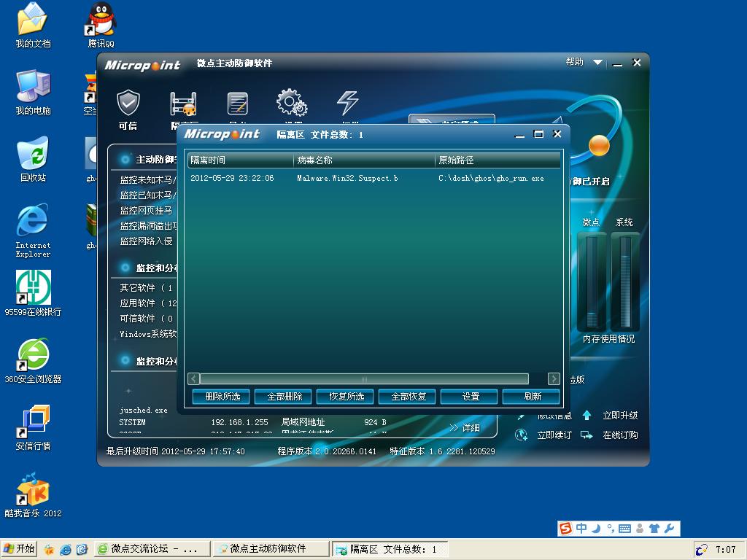Click the 恢复所选 button

[x=347, y=397]
